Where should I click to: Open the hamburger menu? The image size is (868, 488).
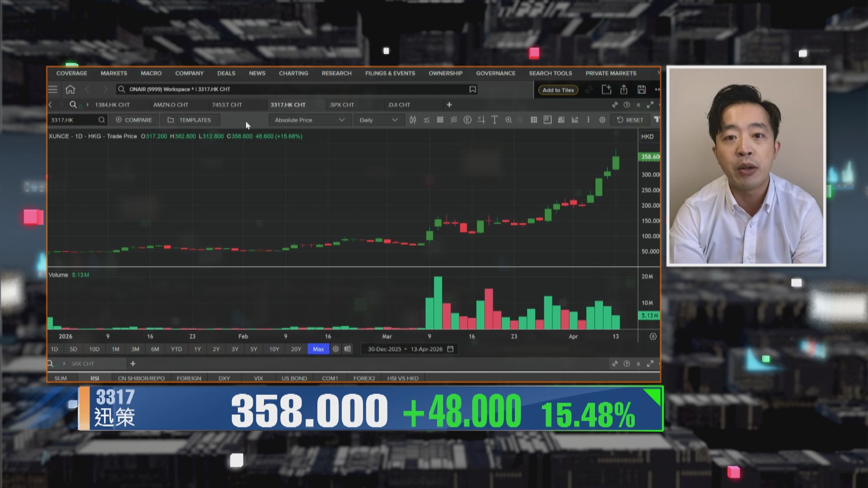click(53, 89)
